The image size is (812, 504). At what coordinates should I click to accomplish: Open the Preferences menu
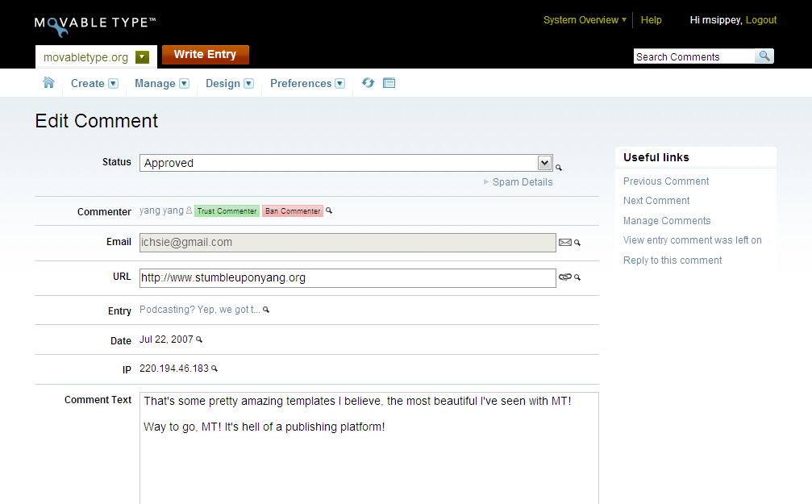tap(307, 83)
